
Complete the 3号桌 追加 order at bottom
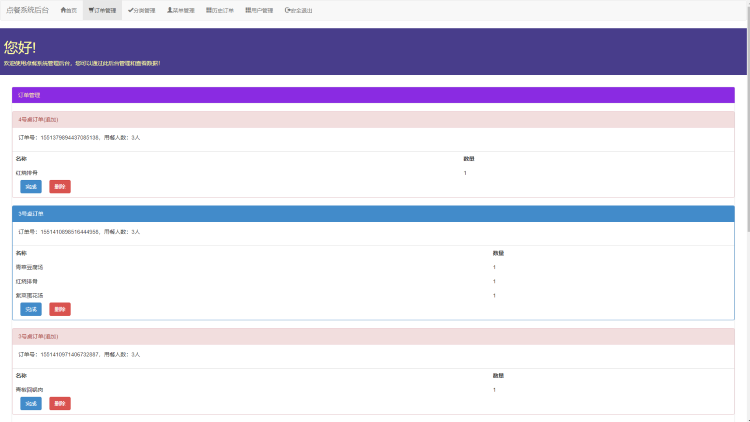point(31,403)
